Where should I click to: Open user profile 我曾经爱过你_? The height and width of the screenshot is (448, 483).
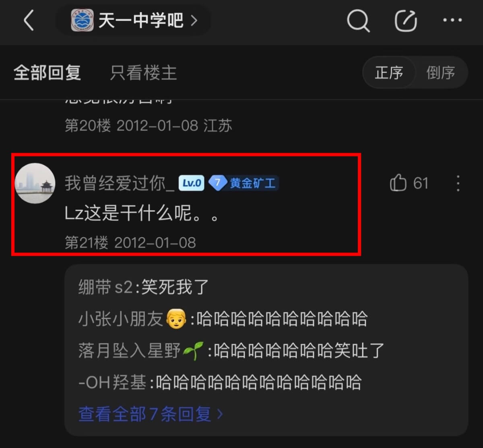click(120, 184)
